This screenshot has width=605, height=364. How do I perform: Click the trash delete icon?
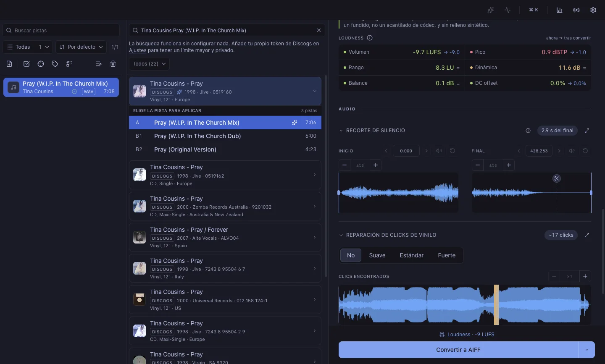[113, 64]
